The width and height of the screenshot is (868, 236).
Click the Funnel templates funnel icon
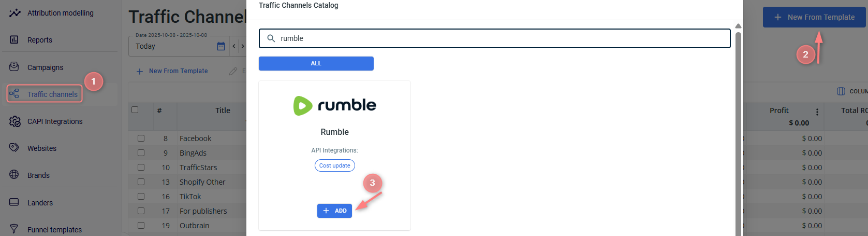pyautogui.click(x=14, y=229)
